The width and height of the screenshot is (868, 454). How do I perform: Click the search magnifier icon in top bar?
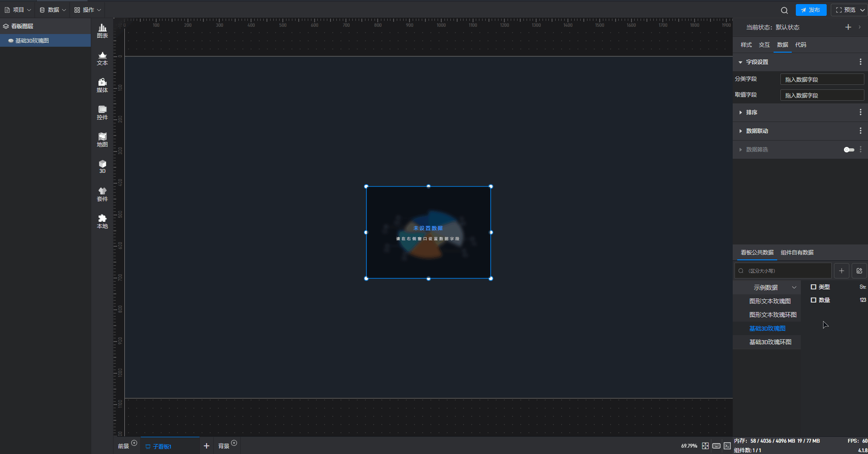point(784,10)
